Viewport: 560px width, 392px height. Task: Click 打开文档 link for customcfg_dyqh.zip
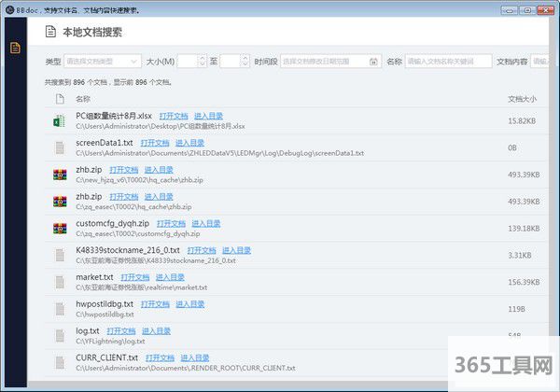point(171,223)
